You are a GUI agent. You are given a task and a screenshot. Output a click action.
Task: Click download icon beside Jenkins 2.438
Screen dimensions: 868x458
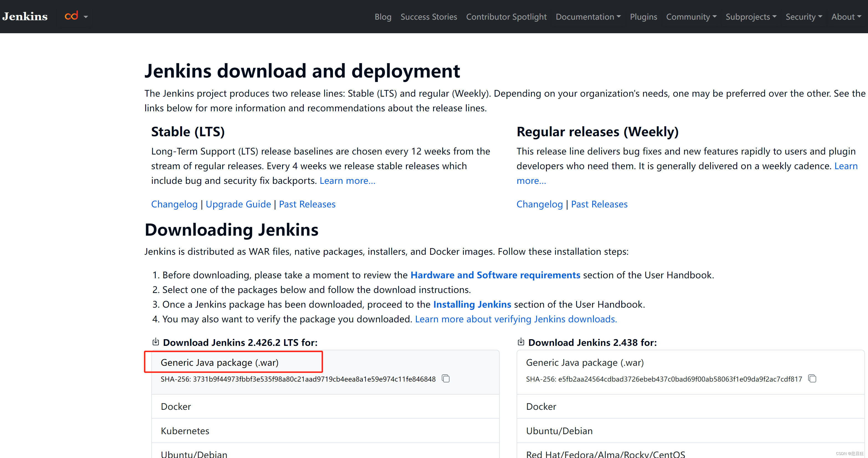point(520,342)
